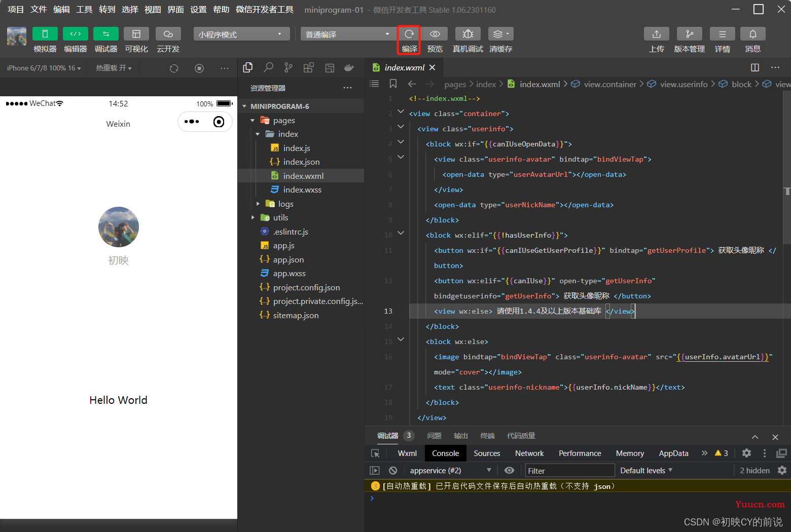Open the 工具 menu
The height and width of the screenshot is (532, 791).
(x=84, y=10)
